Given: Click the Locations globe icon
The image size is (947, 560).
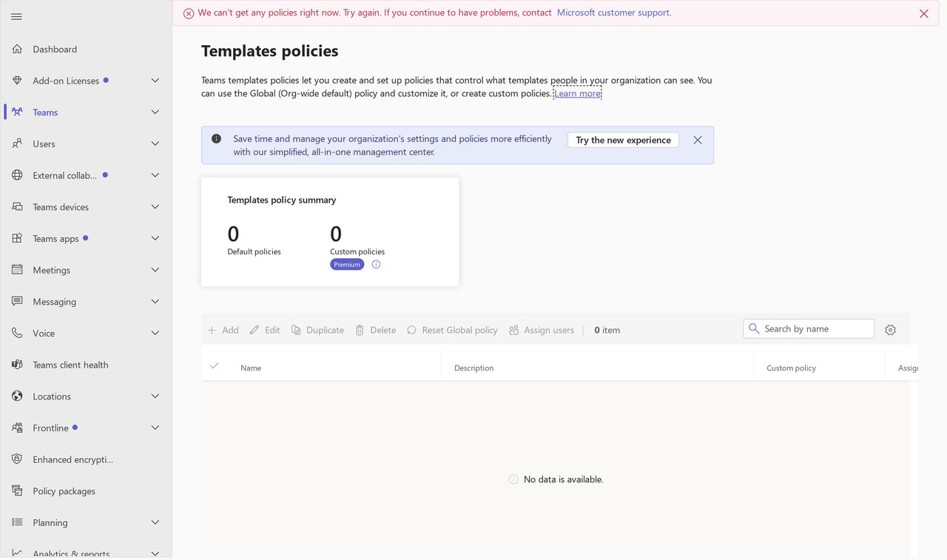Looking at the screenshot, I should (17, 397).
